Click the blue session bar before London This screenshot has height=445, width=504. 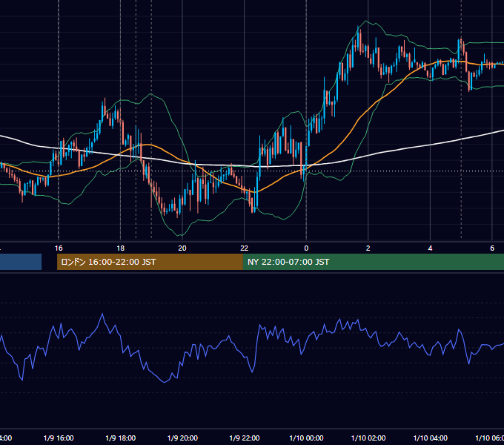coord(21,262)
